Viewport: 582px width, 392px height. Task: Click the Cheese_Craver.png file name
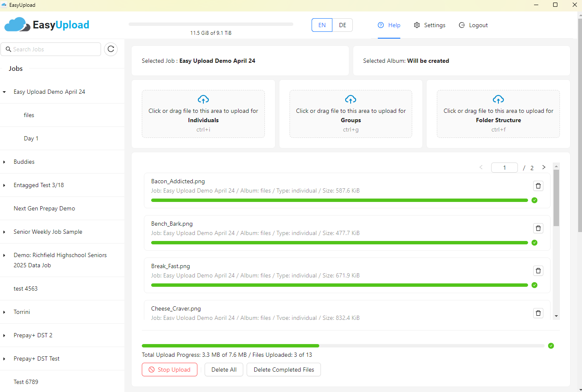pyautogui.click(x=176, y=308)
